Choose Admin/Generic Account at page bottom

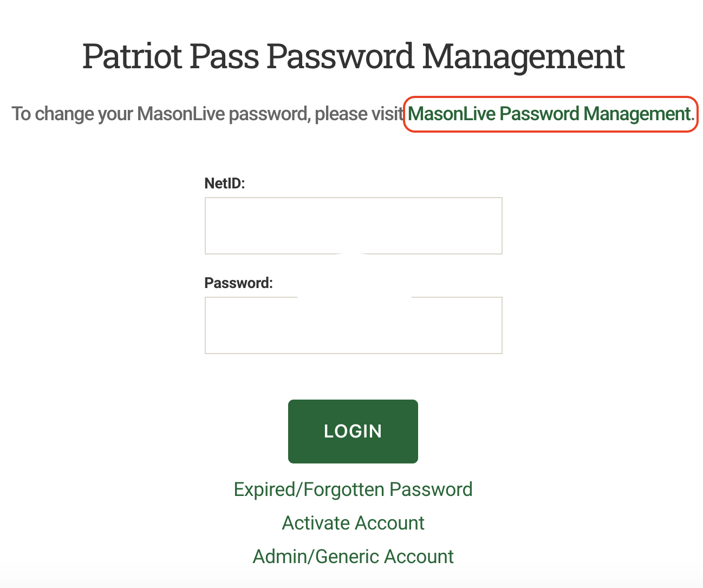coord(353,556)
